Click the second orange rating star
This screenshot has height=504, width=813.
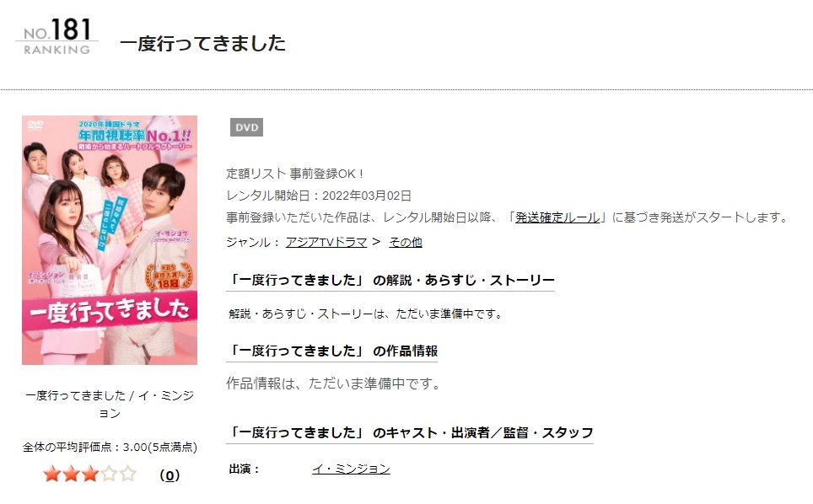click(x=71, y=474)
